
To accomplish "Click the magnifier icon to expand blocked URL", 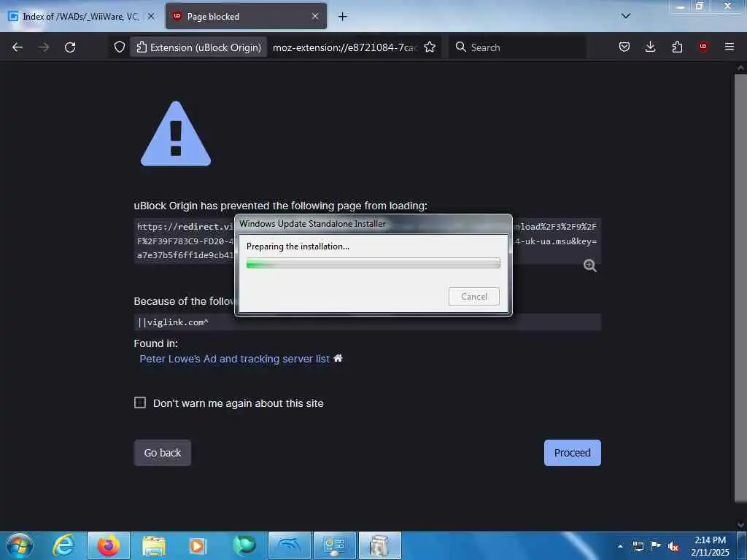I will [x=589, y=265].
